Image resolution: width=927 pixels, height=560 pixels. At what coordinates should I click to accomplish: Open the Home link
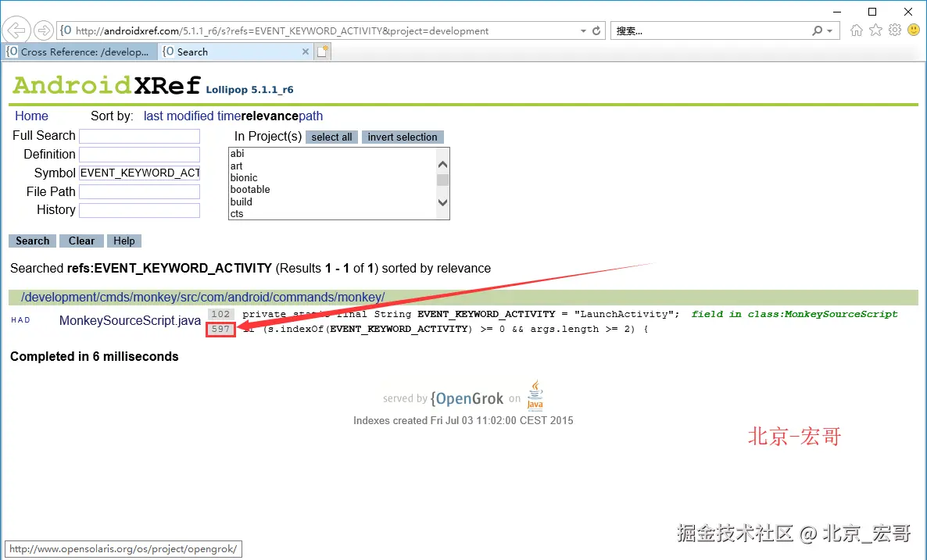(x=31, y=116)
